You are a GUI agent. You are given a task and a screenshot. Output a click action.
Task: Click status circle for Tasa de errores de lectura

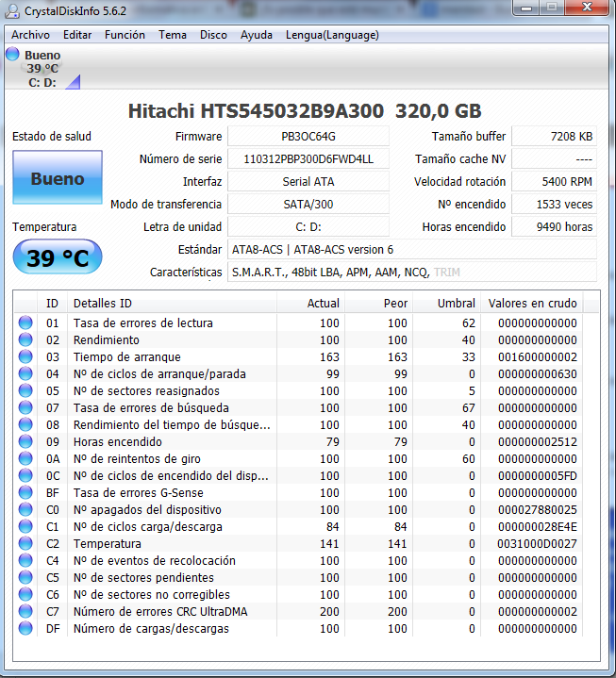(x=25, y=322)
